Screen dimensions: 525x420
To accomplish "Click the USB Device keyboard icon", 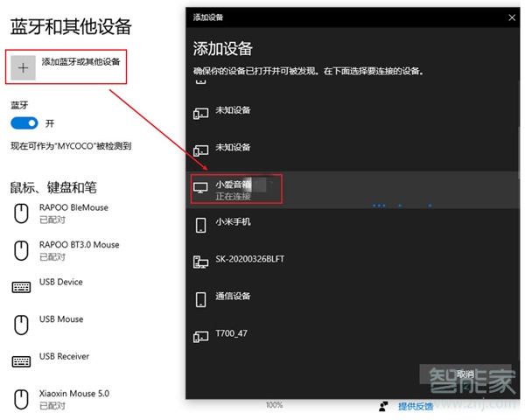I will coord(22,288).
